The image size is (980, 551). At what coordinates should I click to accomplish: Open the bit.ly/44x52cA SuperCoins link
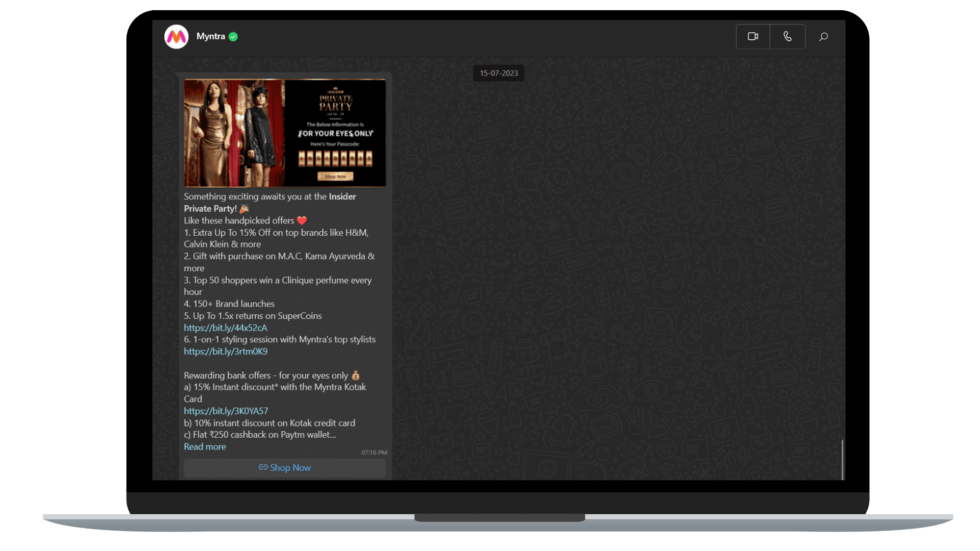click(x=225, y=328)
